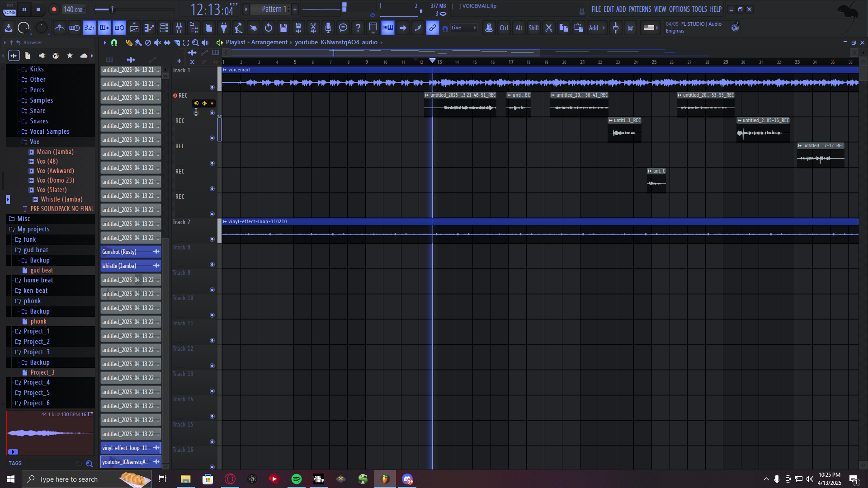Open the OPTIONS menu
The width and height of the screenshot is (868, 488).
tap(679, 9)
